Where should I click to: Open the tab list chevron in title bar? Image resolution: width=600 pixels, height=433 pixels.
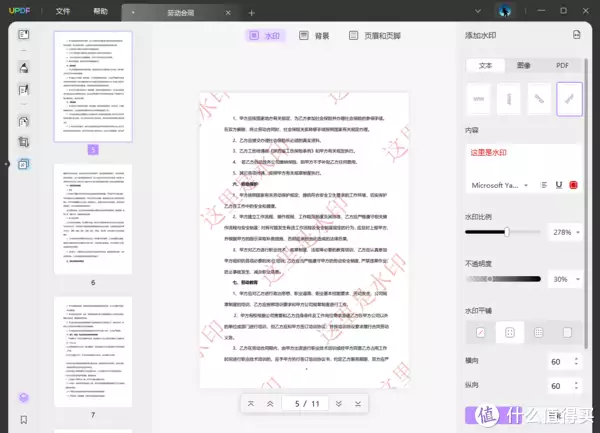pos(478,11)
